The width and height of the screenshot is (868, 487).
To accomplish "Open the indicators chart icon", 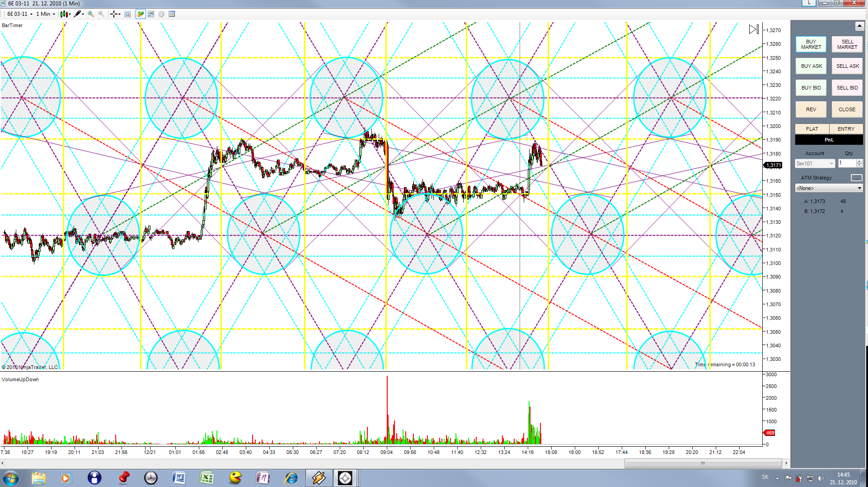I will coord(151,14).
